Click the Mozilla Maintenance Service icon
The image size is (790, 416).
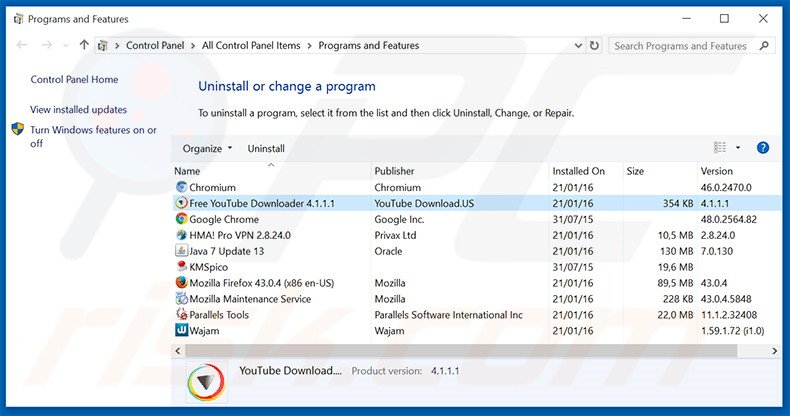tap(181, 298)
